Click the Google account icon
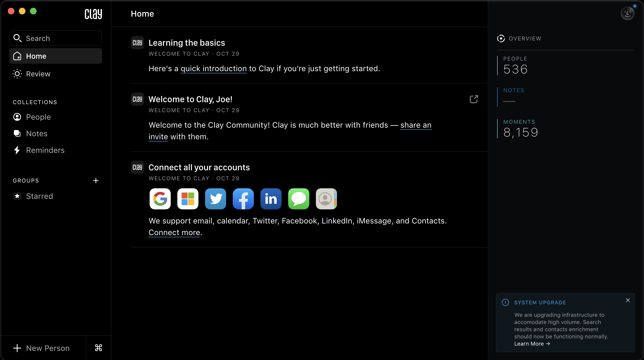644x360 pixels. tap(160, 199)
